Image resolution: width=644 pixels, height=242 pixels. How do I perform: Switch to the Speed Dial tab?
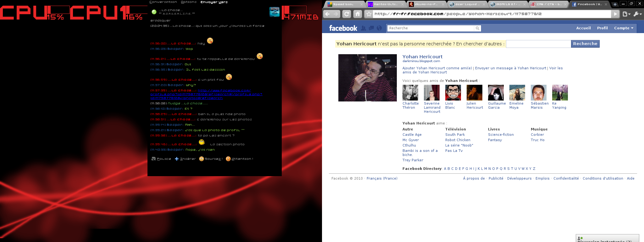344,4
